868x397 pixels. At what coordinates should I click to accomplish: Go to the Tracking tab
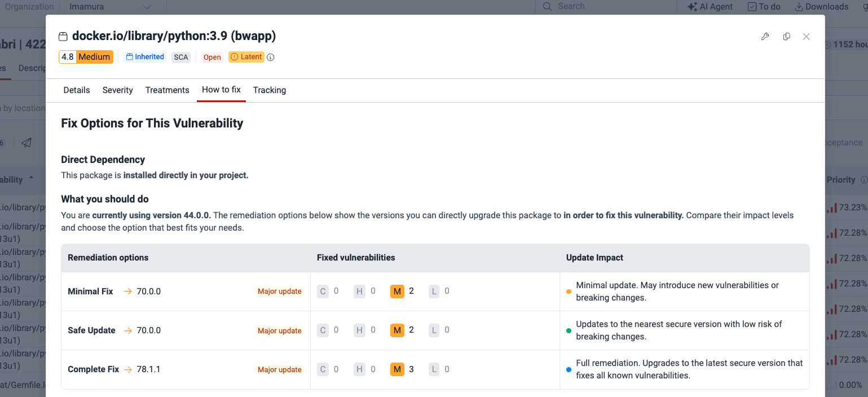(x=270, y=90)
